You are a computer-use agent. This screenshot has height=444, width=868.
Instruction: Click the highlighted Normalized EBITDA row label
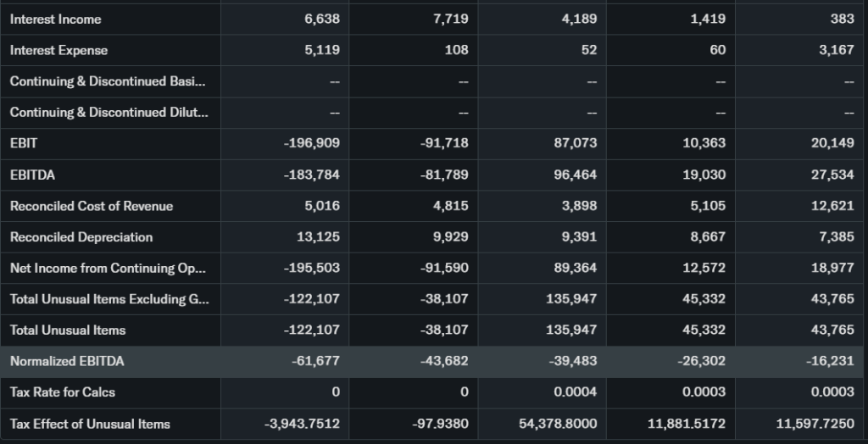pyautogui.click(x=67, y=361)
